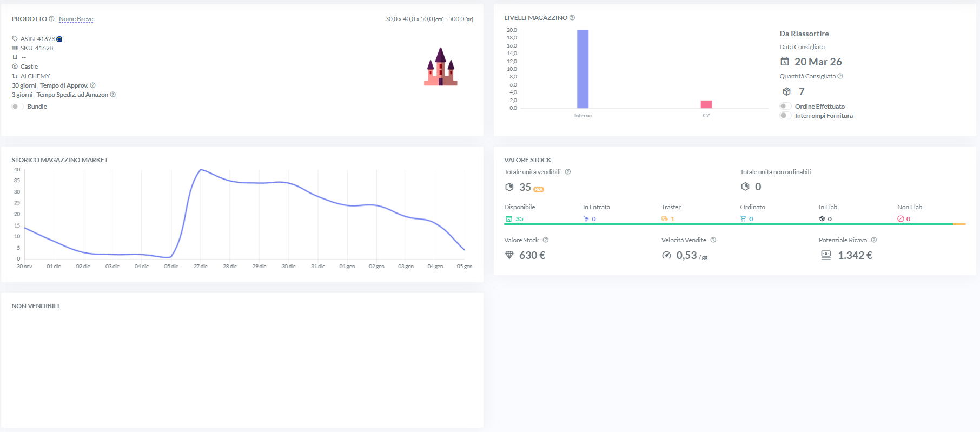The height and width of the screenshot is (432, 980).
Task: Click the help icon beside Quantità Consigliata
Action: coord(840,76)
